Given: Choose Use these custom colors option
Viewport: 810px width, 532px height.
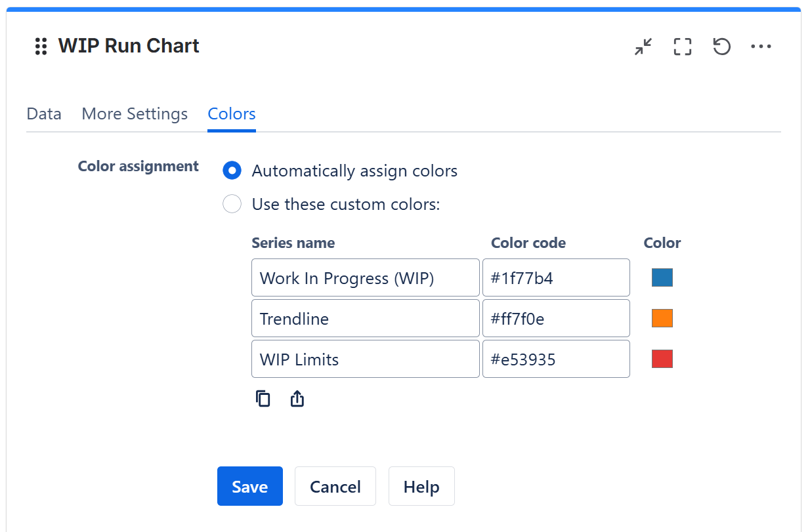Looking at the screenshot, I should click(x=232, y=204).
